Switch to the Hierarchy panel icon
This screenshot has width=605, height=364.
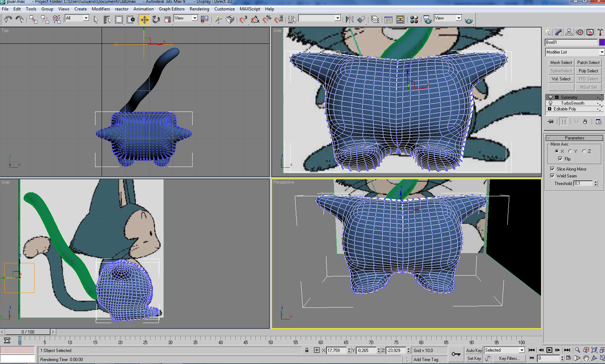pyautogui.click(x=569, y=32)
